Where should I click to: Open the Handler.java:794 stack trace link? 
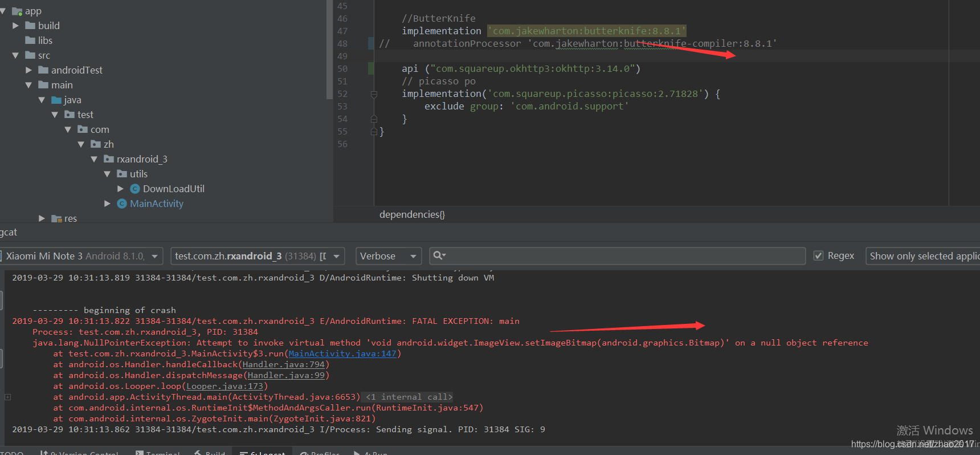pos(284,364)
